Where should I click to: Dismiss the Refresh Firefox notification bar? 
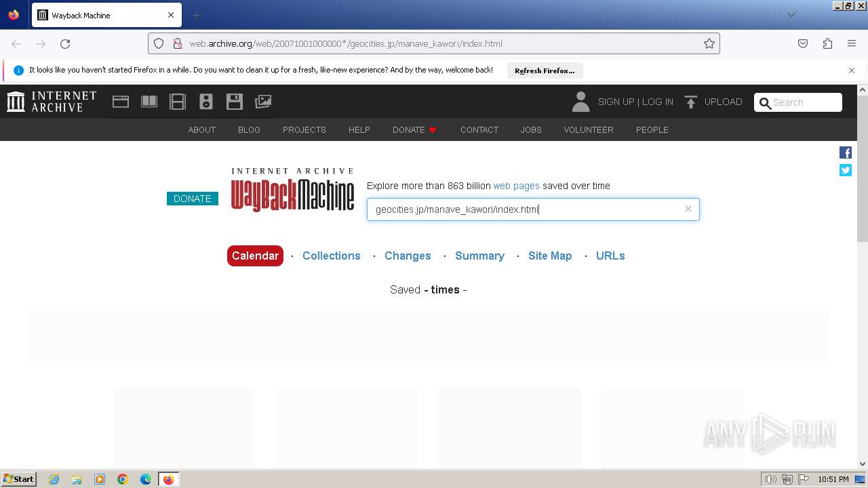click(x=852, y=70)
